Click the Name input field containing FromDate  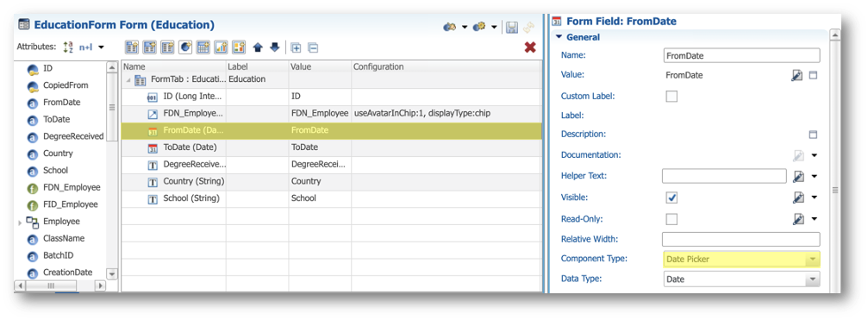coord(741,55)
